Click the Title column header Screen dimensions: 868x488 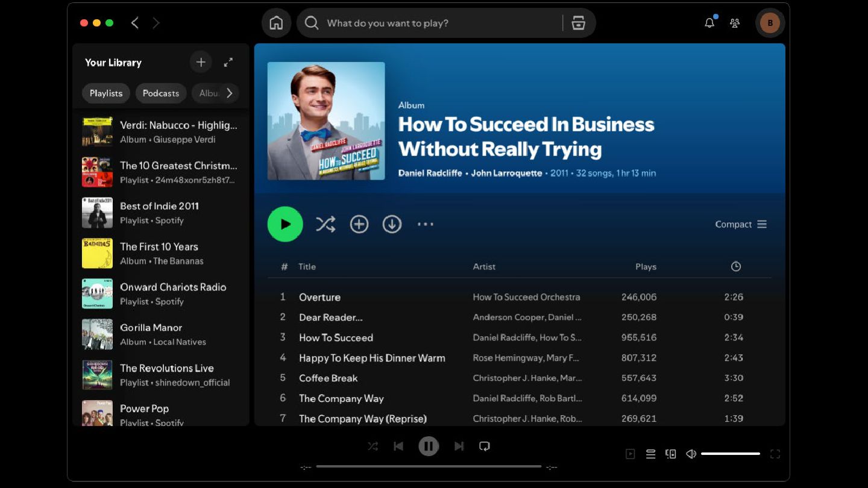click(307, 266)
